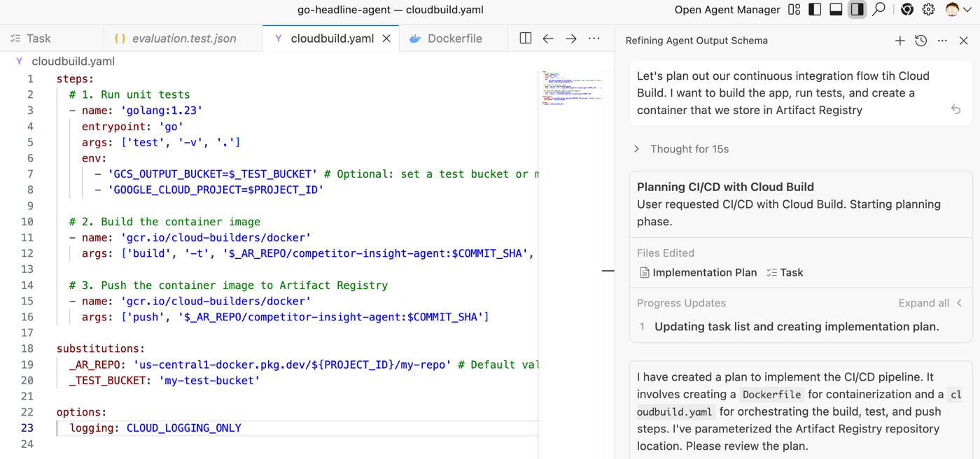The height and width of the screenshot is (459, 980).
Task: Open the Chrome browser icon
Action: 907,10
